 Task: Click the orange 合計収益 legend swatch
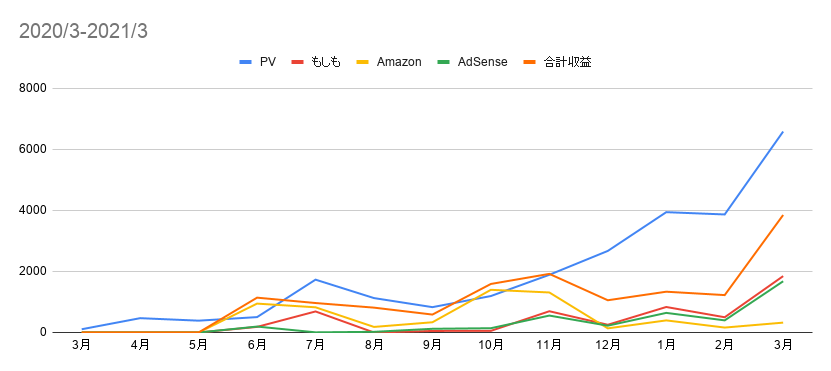tap(529, 62)
